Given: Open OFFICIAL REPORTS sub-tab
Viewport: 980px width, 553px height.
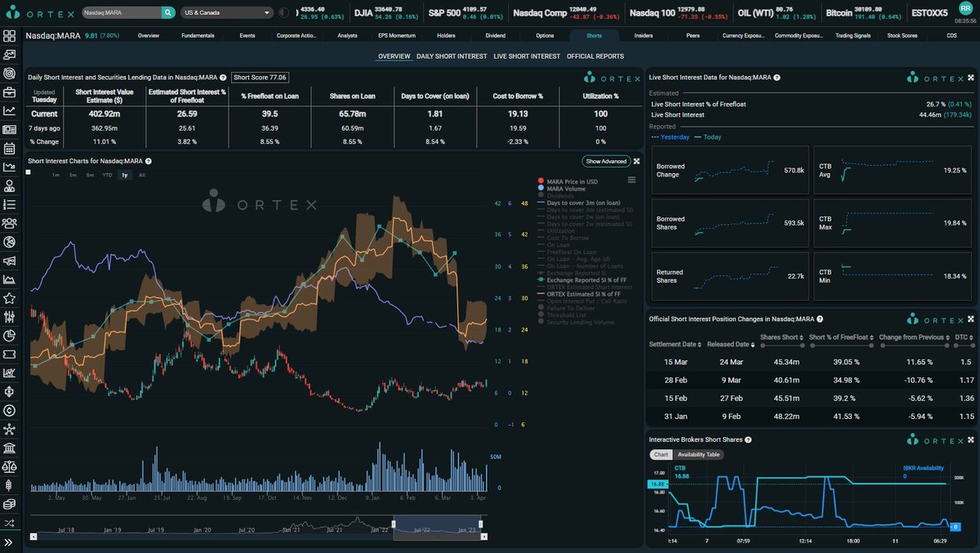Looking at the screenshot, I should click(x=595, y=56).
